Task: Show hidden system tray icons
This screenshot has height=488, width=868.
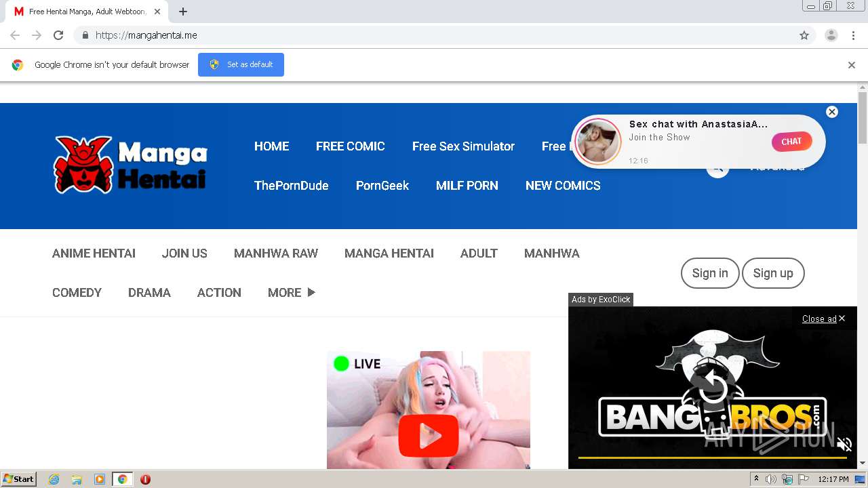Action: (756, 479)
